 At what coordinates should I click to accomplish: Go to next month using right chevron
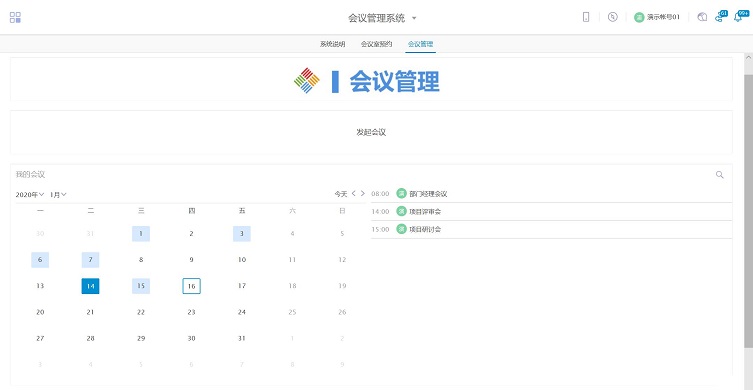pyautogui.click(x=363, y=194)
